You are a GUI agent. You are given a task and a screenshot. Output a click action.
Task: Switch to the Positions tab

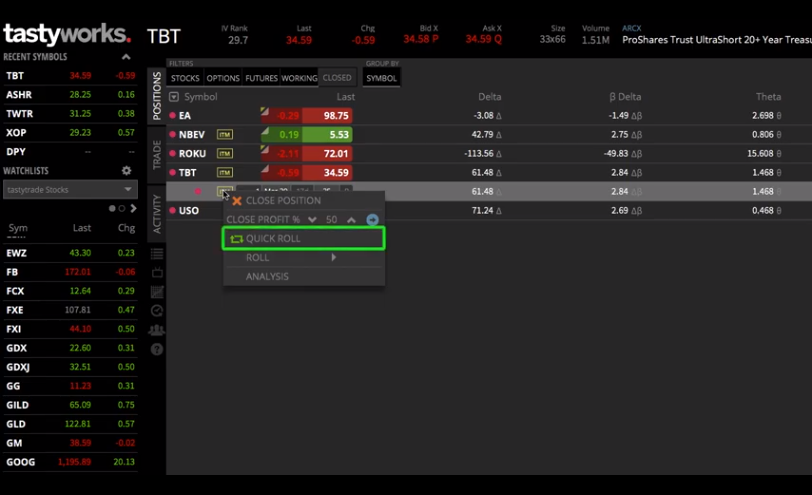[157, 96]
